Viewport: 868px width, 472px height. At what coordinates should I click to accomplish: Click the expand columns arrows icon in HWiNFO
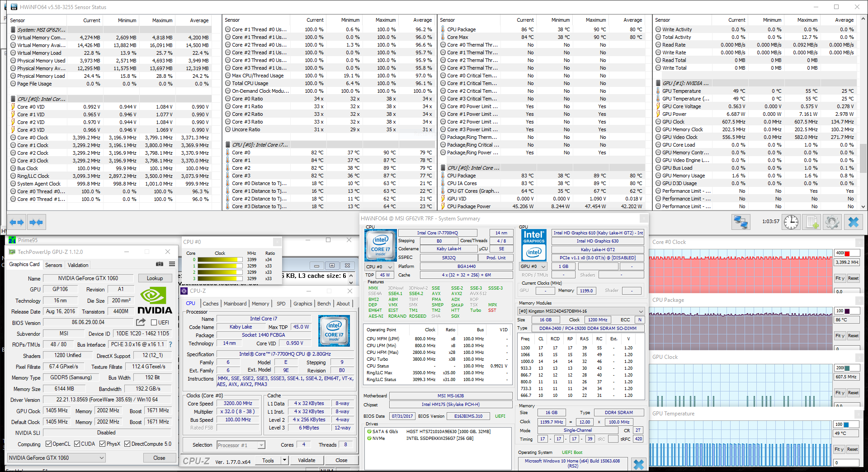(17, 222)
